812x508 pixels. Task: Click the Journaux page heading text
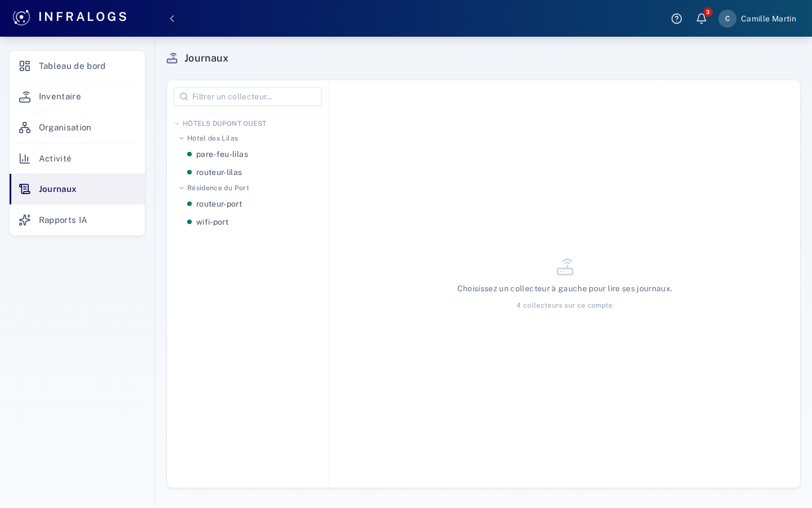coord(206,58)
